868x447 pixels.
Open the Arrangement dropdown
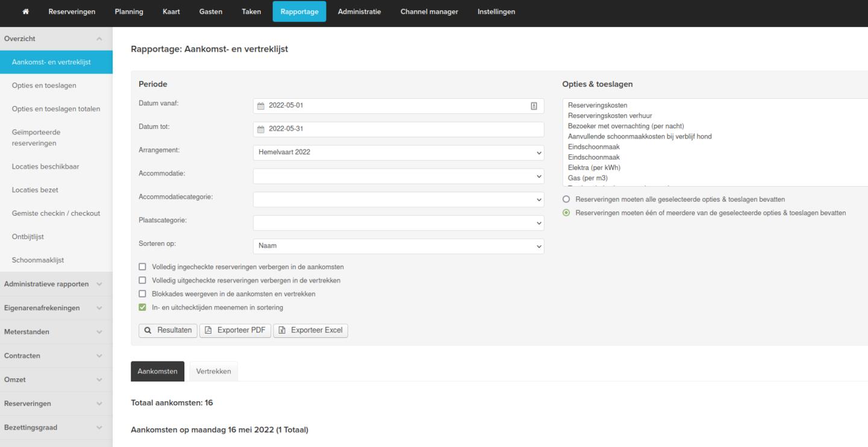tap(398, 152)
